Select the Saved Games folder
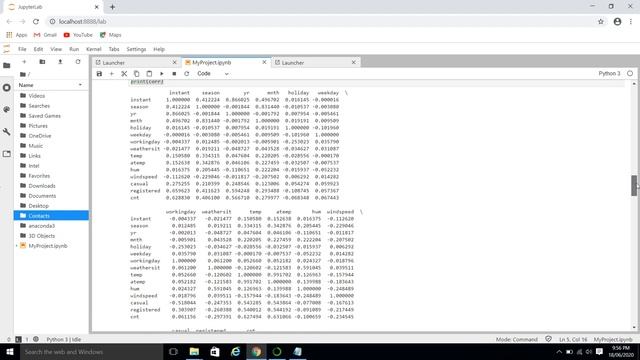This screenshot has width=640, height=360. point(51,116)
